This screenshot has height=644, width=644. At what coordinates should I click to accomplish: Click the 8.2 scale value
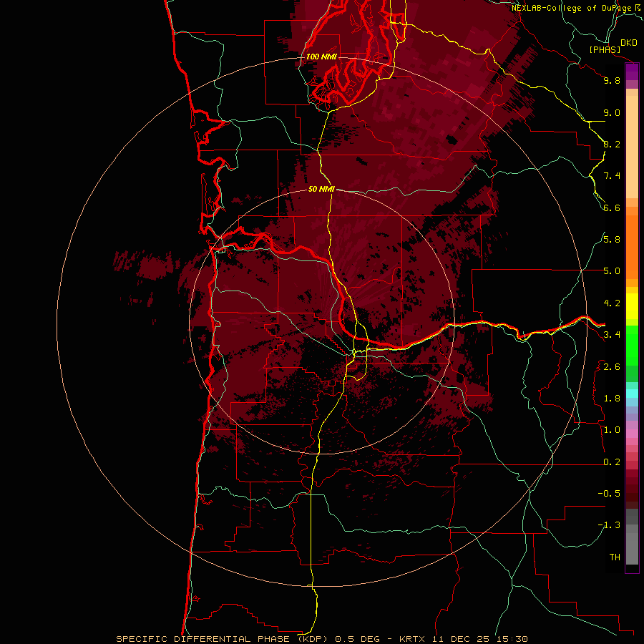[x=612, y=144]
